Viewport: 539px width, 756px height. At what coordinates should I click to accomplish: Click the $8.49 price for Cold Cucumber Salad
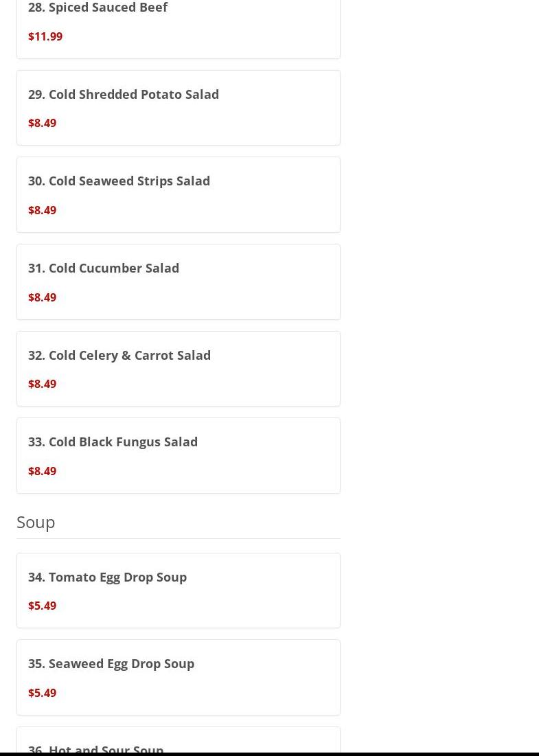click(43, 297)
